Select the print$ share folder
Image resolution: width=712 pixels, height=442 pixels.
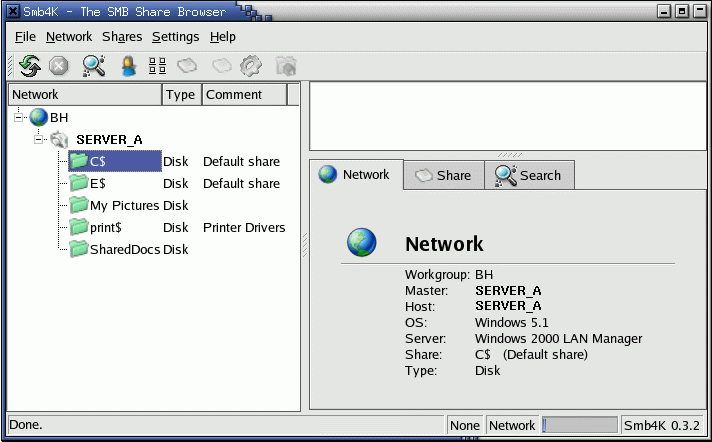point(105,227)
